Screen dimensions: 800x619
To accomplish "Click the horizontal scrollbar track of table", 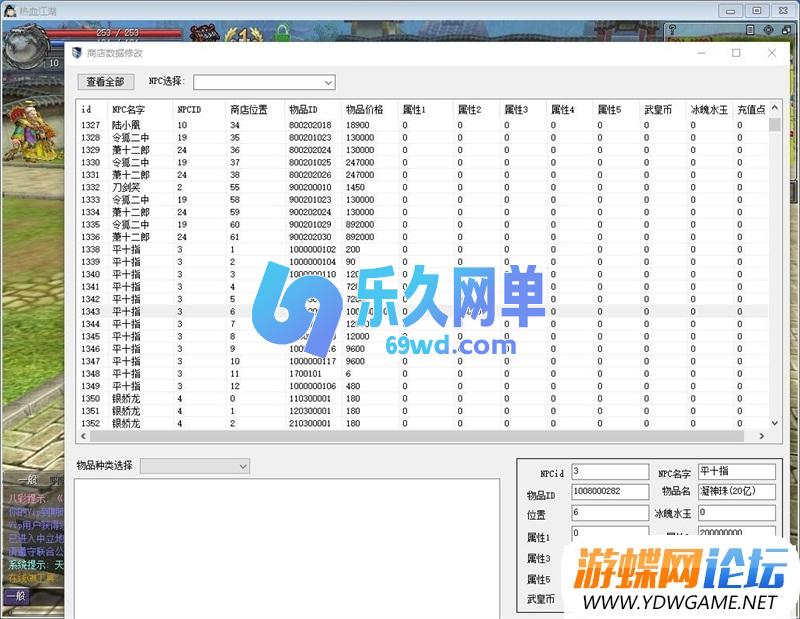I will (417, 436).
